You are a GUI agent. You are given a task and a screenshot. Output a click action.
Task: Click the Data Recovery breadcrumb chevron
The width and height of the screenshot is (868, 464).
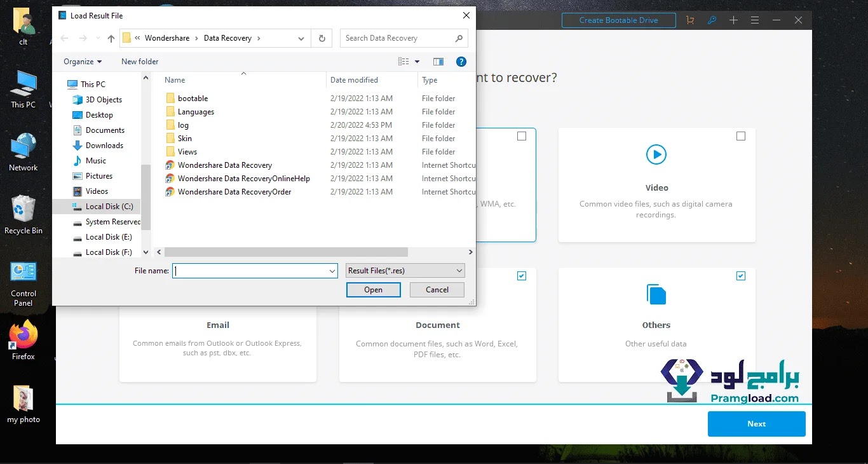pos(257,38)
